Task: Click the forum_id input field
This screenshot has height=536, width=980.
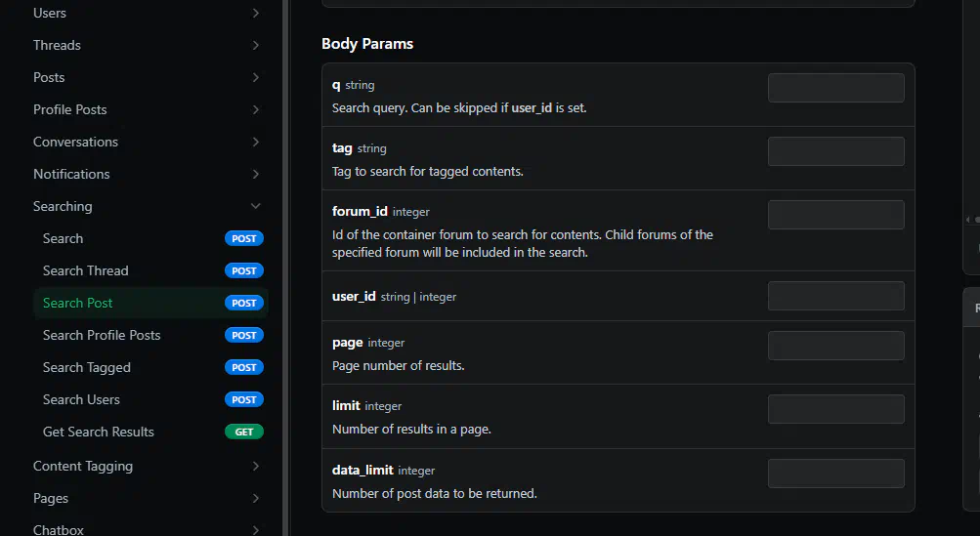Action: click(835, 215)
